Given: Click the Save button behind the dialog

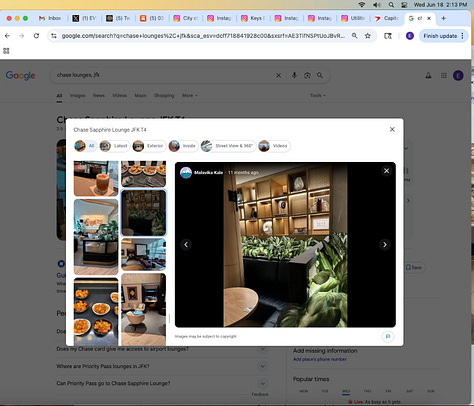Looking at the screenshot, I should [414, 267].
